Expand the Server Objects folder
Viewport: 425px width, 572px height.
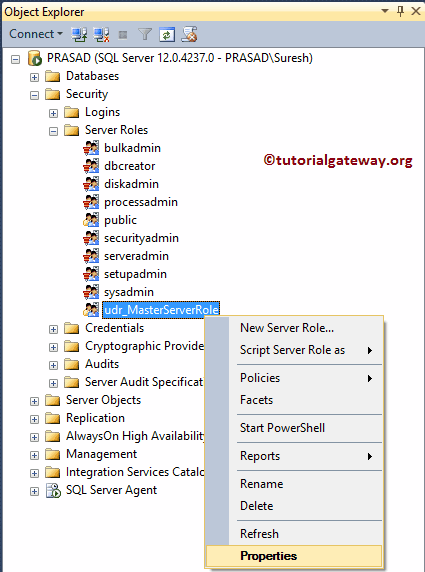pos(34,401)
